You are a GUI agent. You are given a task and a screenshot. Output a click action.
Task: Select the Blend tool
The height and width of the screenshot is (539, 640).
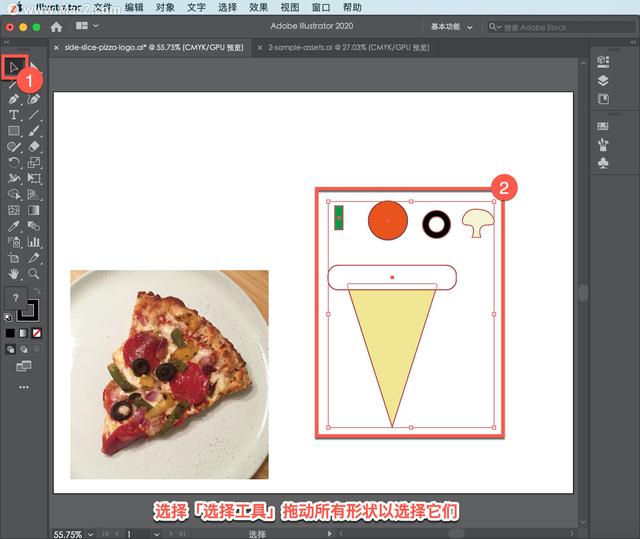click(34, 226)
